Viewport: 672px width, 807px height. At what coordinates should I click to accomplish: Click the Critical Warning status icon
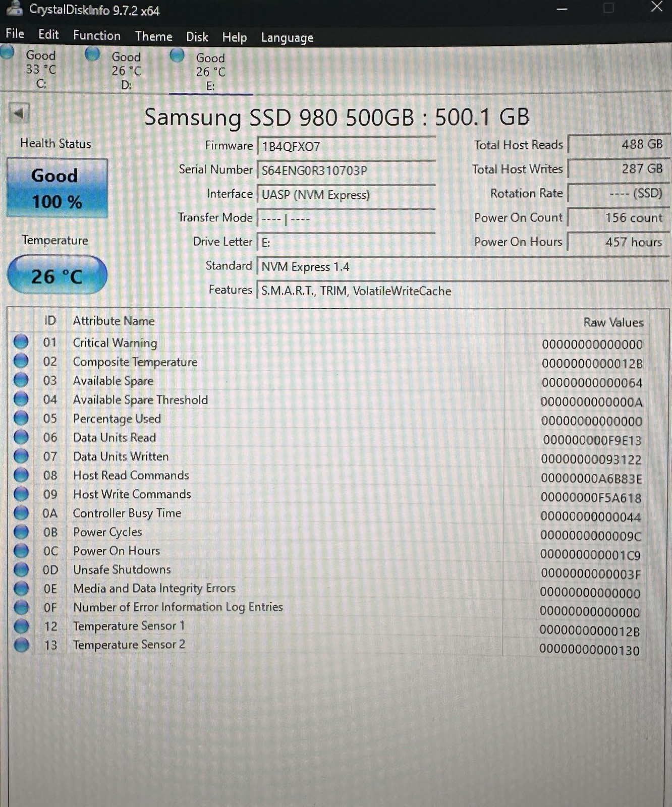click(x=21, y=342)
